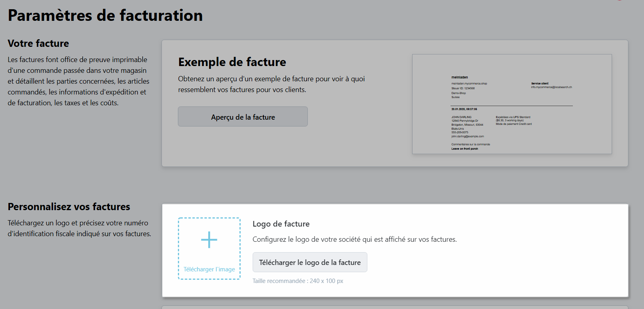Click "Leave on front porch" comment in preview
The image size is (644, 309).
(465, 149)
